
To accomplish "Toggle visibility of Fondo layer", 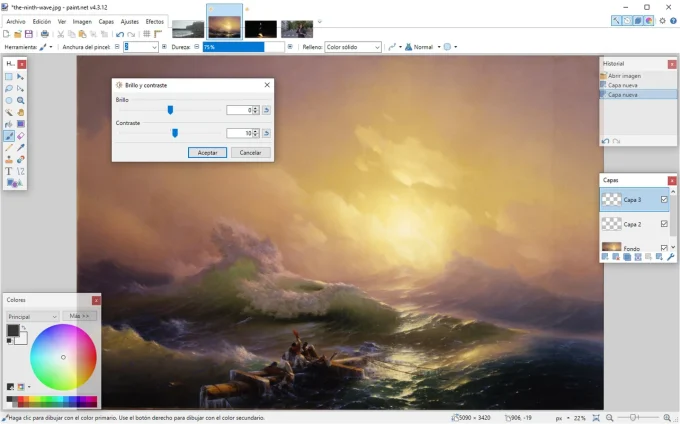I will point(664,247).
